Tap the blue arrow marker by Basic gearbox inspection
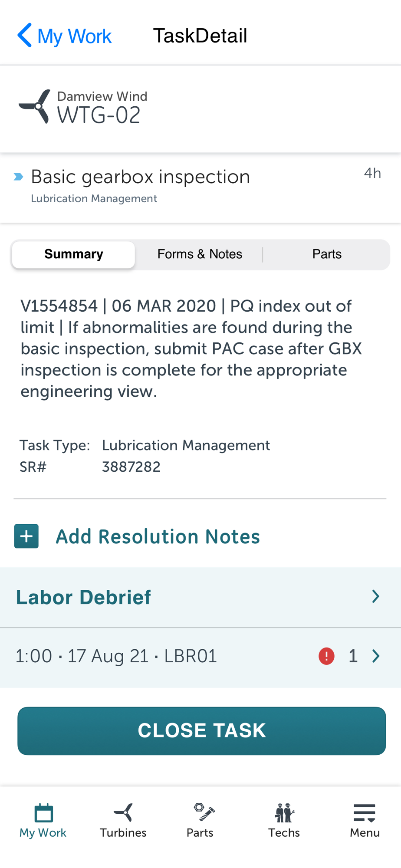The height and width of the screenshot is (868, 401). pyautogui.click(x=18, y=177)
